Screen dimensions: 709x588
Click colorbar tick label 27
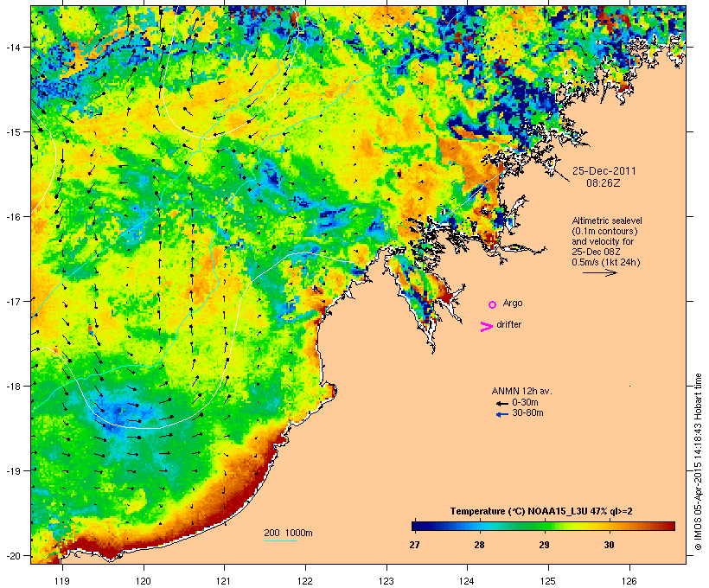click(415, 545)
